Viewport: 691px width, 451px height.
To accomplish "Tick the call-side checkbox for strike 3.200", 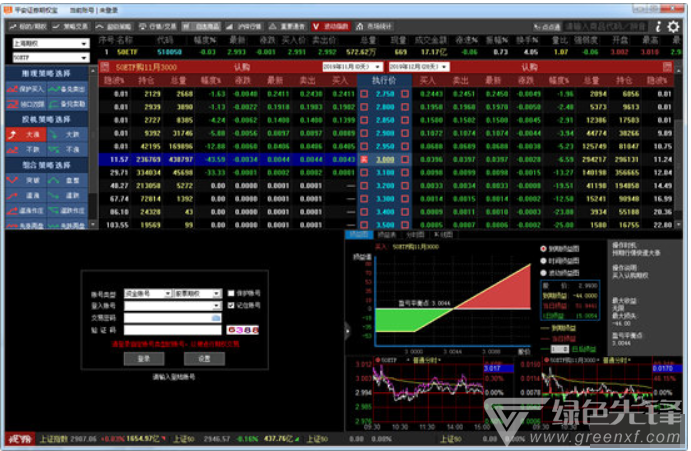I will click(x=364, y=186).
